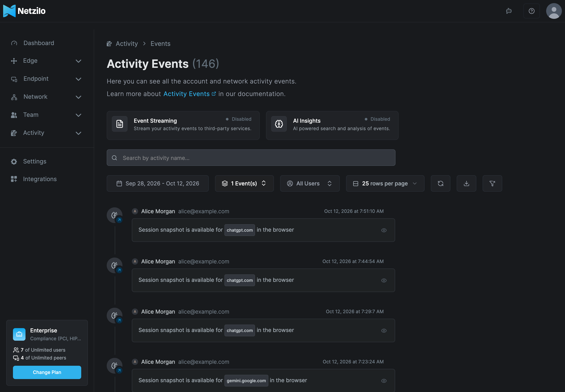The width and height of the screenshot is (565, 392).
Task: View snapshot for 7:44:54 AM chatgpt.com event
Action: coord(384,280)
